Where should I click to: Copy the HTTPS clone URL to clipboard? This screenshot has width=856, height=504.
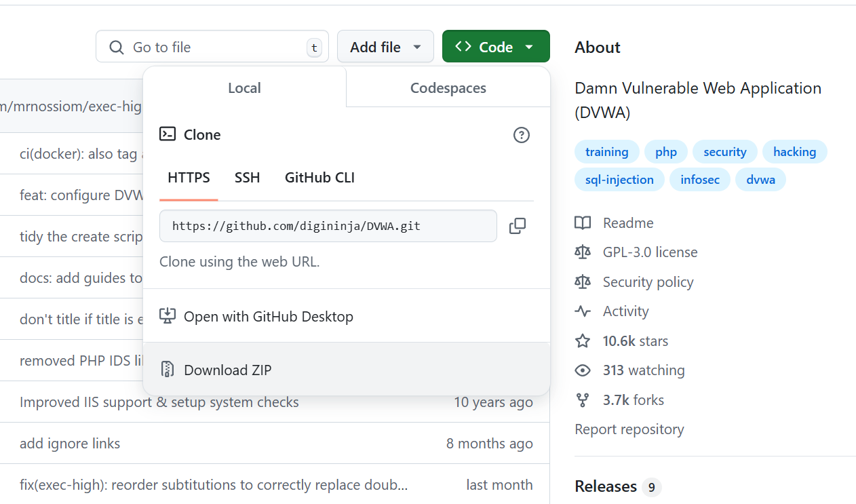[518, 226]
